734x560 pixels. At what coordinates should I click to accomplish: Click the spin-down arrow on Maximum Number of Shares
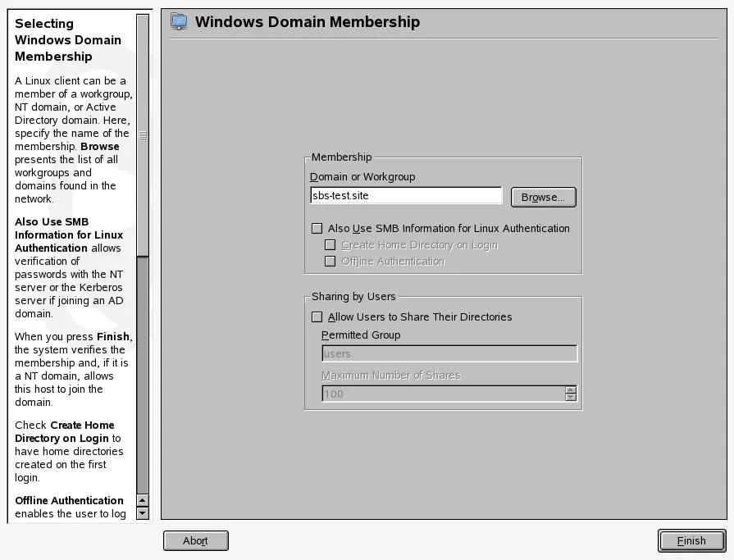[x=570, y=397]
